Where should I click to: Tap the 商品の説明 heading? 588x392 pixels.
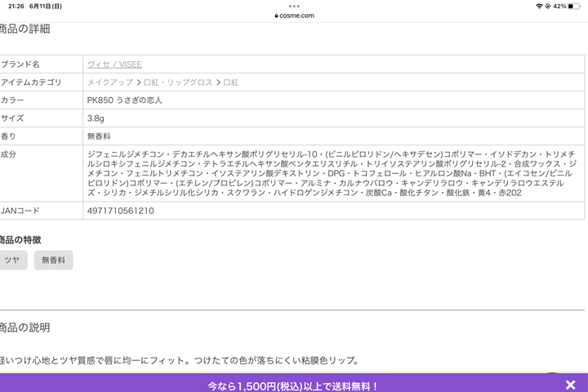24,327
